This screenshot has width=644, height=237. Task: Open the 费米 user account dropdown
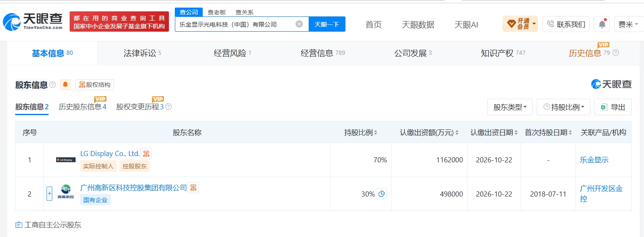tap(628, 24)
